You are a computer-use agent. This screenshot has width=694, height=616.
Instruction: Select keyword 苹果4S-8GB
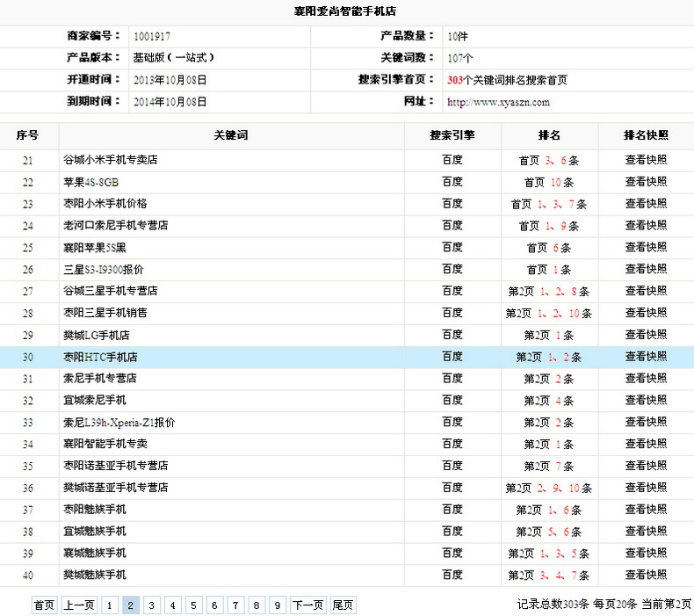(x=90, y=182)
